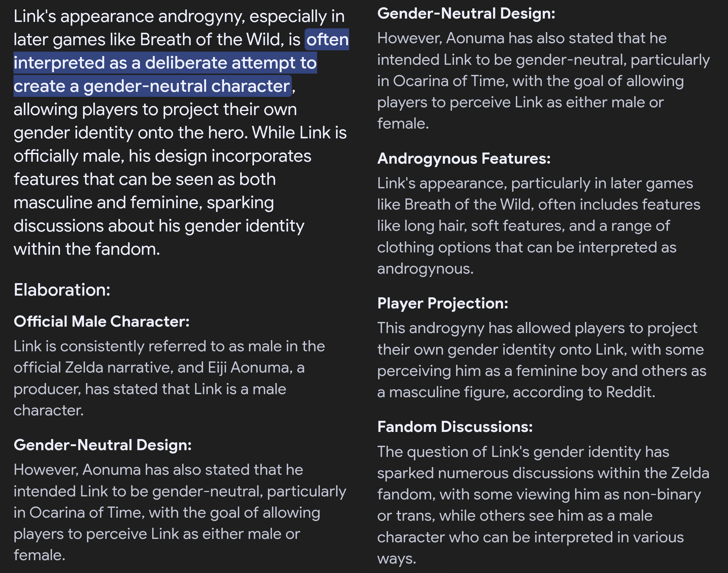Click the word 'Reddit' in Player Projection paragraph
Screen dimensions: 728x573
pos(629,392)
